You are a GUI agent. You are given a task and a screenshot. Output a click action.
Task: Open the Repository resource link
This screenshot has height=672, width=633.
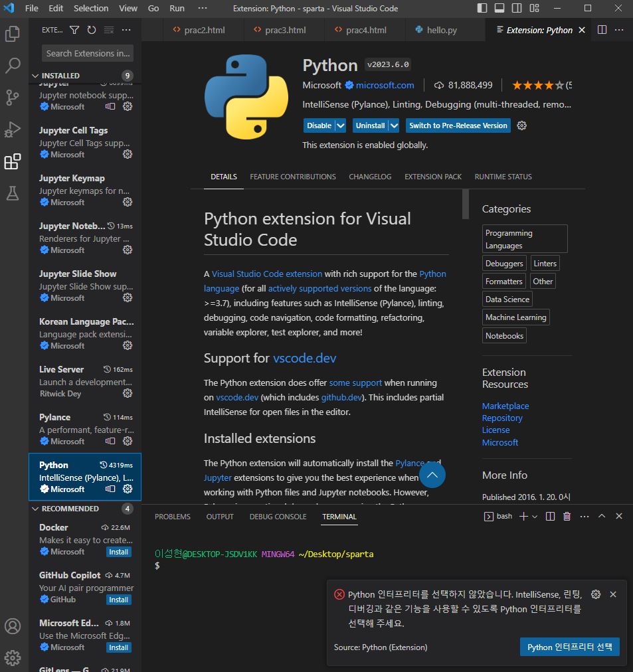[502, 418]
